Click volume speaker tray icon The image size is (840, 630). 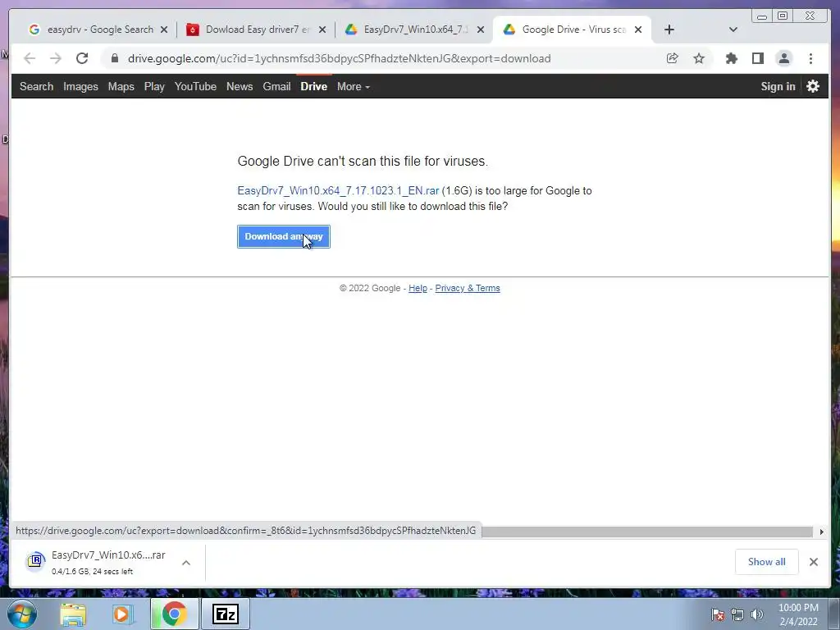(x=757, y=614)
